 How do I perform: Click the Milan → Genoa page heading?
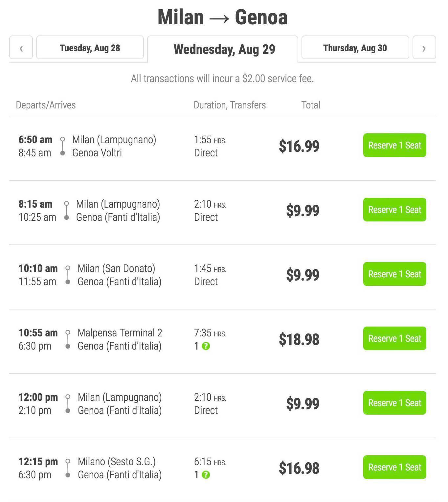[x=223, y=17]
